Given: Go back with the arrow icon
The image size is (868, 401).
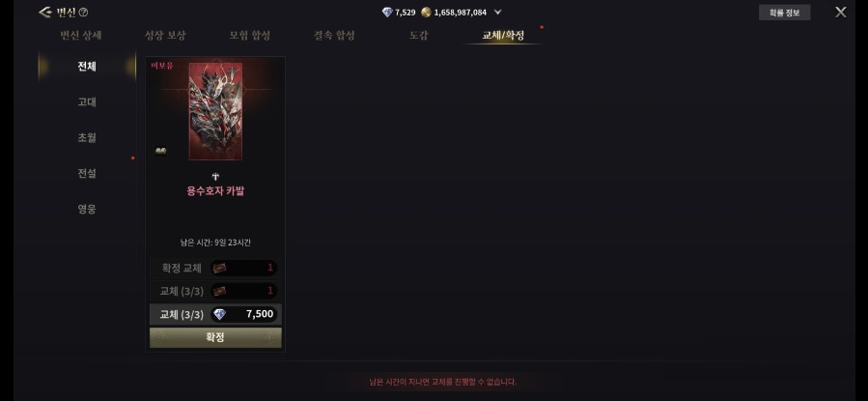Looking at the screenshot, I should click(44, 13).
